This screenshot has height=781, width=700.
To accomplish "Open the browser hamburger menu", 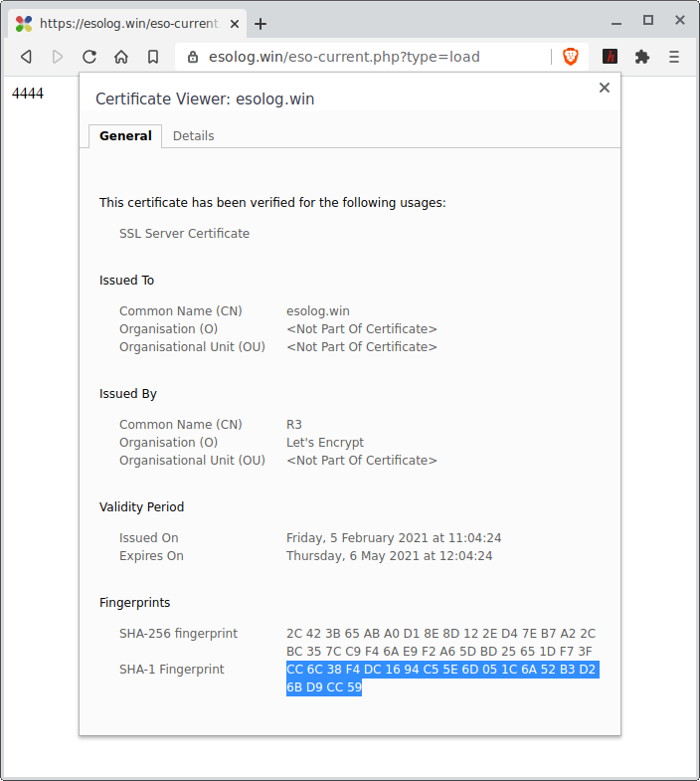I will pos(674,57).
